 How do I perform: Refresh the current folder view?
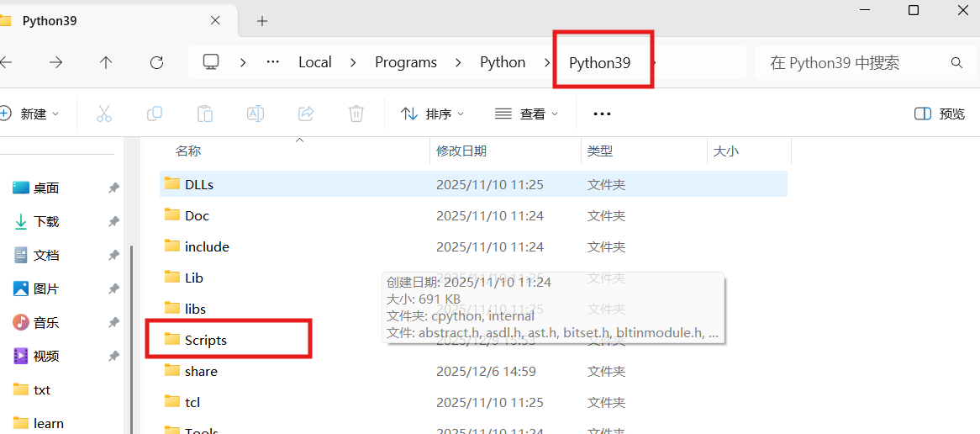157,62
